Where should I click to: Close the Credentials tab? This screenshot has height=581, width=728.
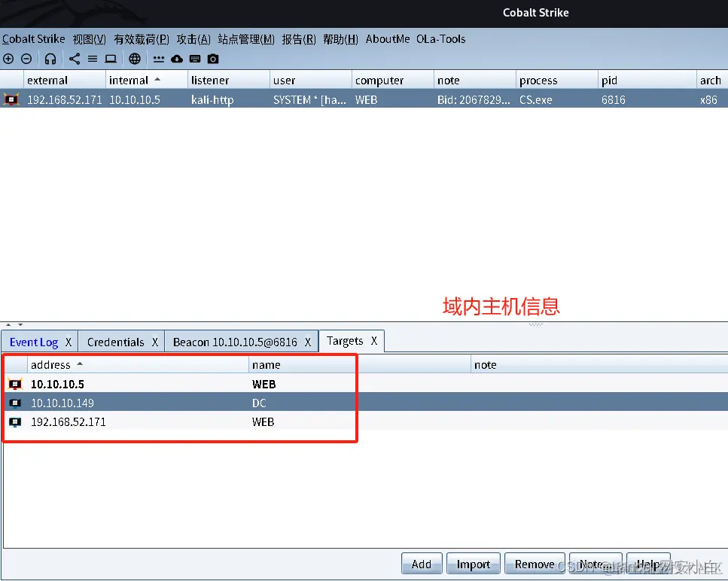pos(155,342)
